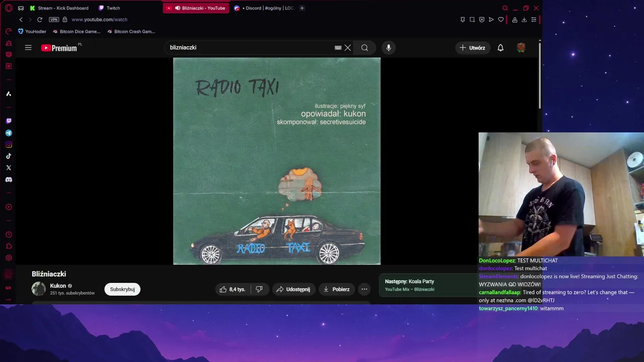Open the Flow send icon

(x=491, y=20)
